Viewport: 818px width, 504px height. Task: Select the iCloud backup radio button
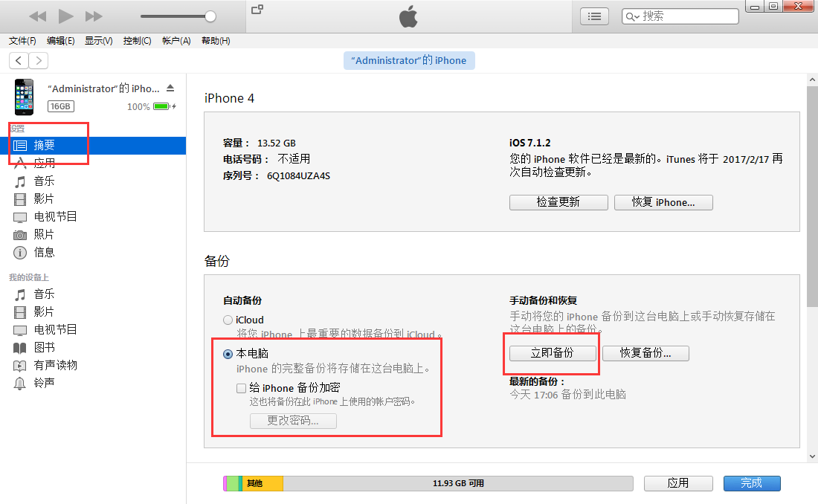point(228,320)
